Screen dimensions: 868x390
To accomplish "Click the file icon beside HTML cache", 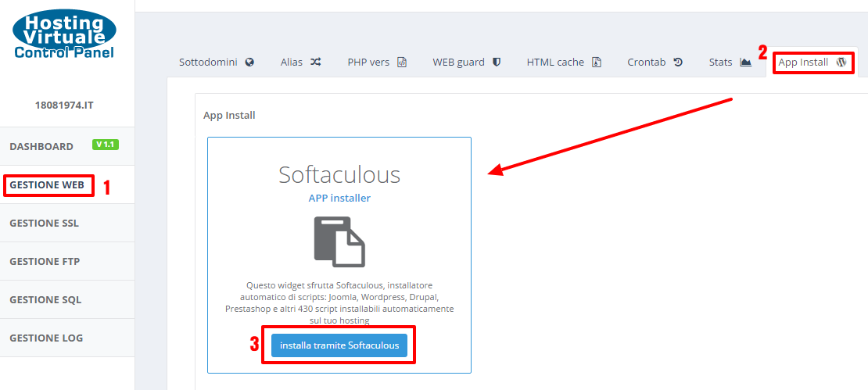I will pyautogui.click(x=596, y=63).
